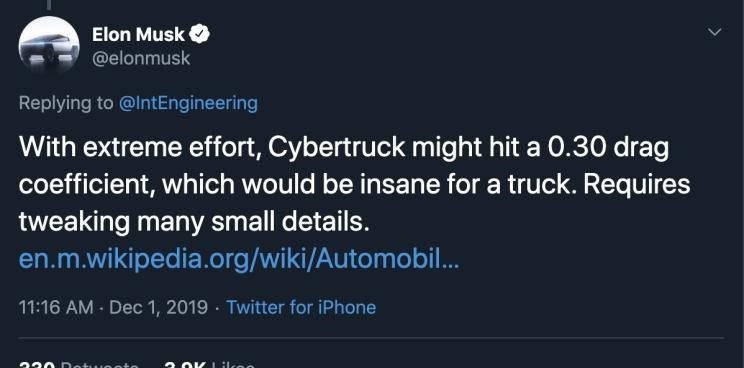View the Likes count list

tap(209, 365)
